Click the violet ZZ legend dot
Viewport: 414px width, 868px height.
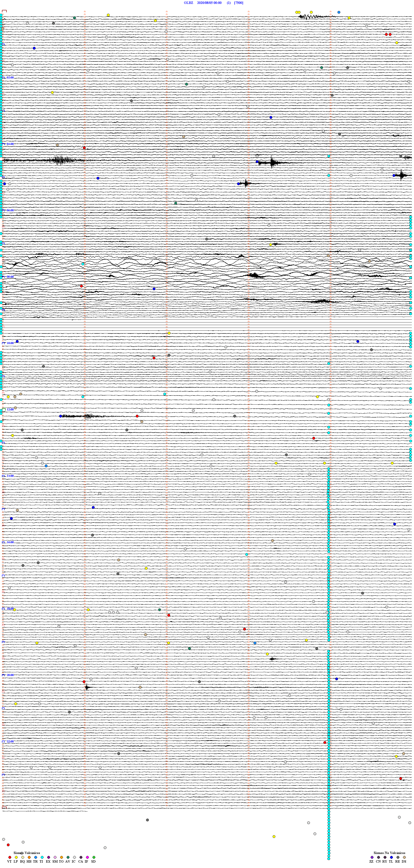(372, 857)
